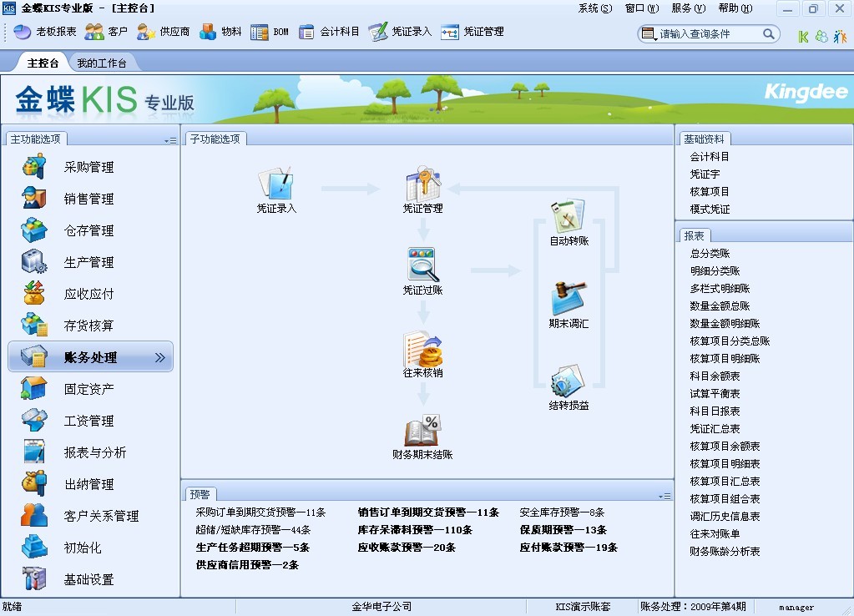View 库存呆滞料预警—110条 alert

pyautogui.click(x=414, y=529)
